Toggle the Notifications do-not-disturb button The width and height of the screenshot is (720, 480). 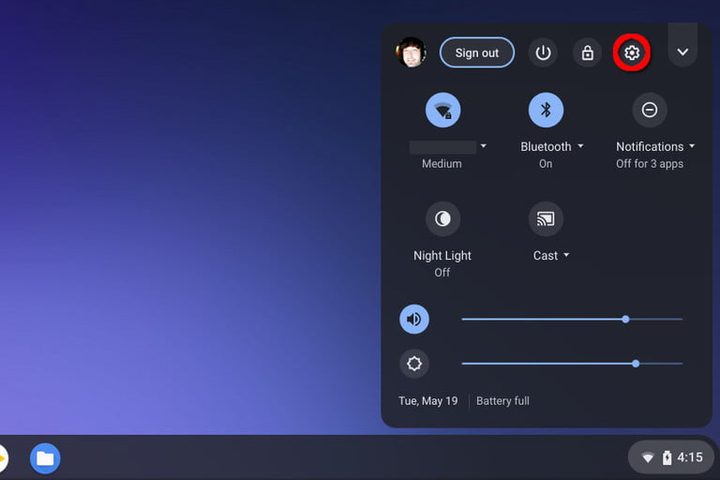tap(649, 110)
